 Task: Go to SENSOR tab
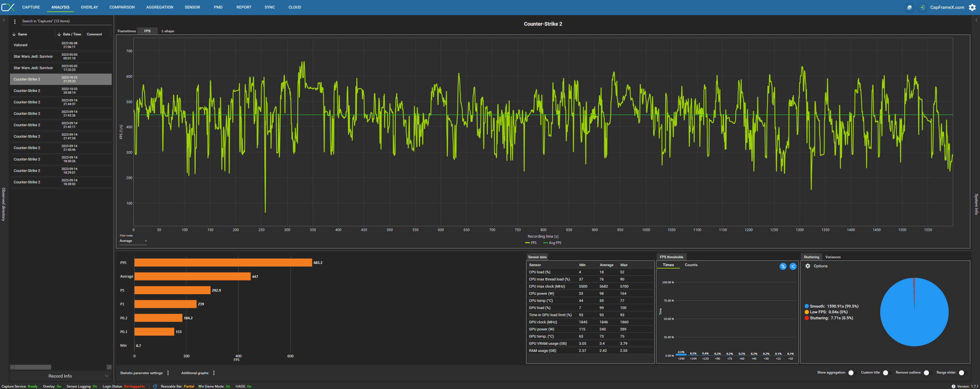click(x=192, y=7)
